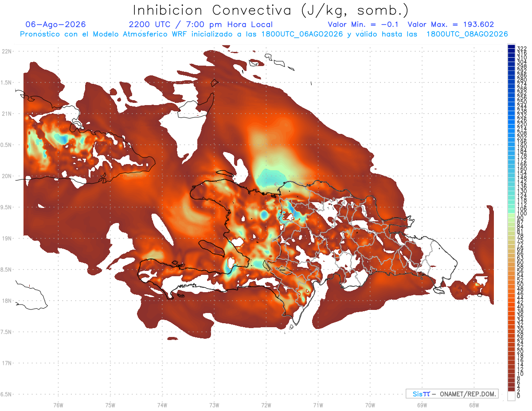Click the legend value '10'

pyautogui.click(x=520, y=374)
